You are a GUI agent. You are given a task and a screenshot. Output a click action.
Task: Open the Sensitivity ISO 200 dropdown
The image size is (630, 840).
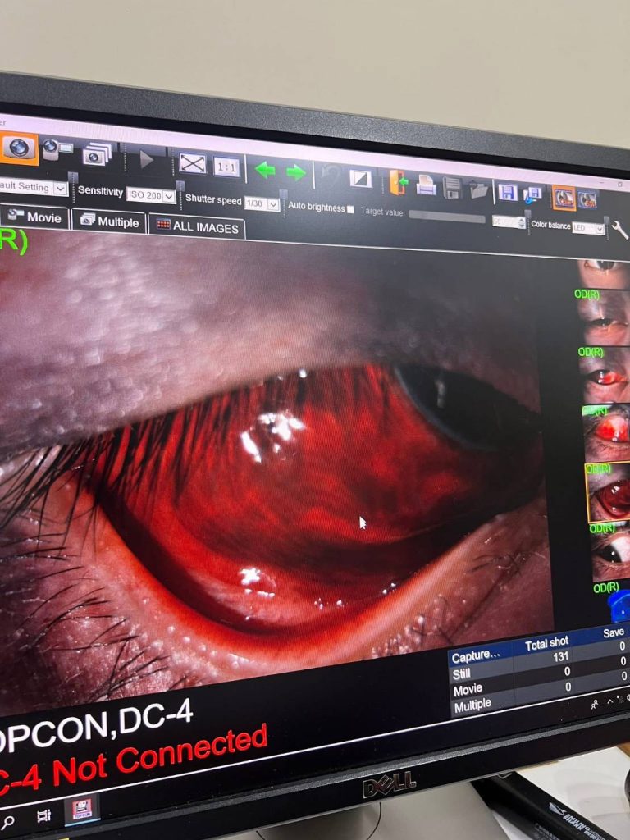click(151, 195)
